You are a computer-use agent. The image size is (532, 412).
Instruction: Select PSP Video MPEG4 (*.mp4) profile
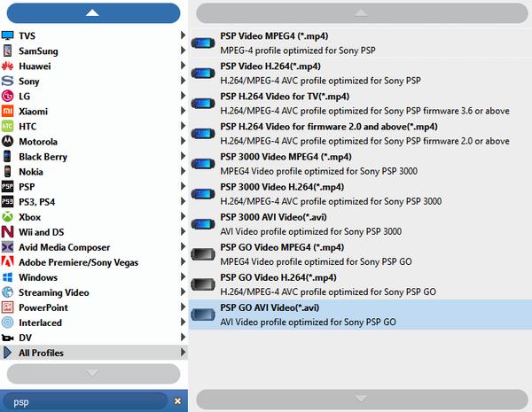tap(360, 43)
